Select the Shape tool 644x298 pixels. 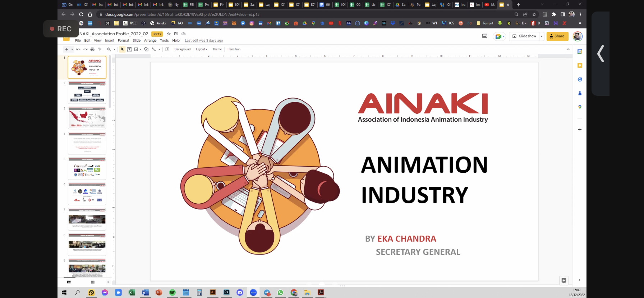146,49
